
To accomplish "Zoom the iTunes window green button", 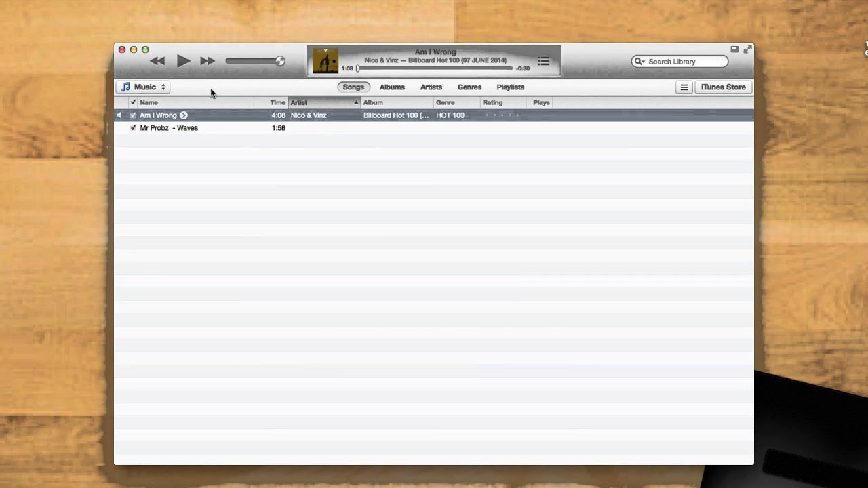I will coord(145,49).
